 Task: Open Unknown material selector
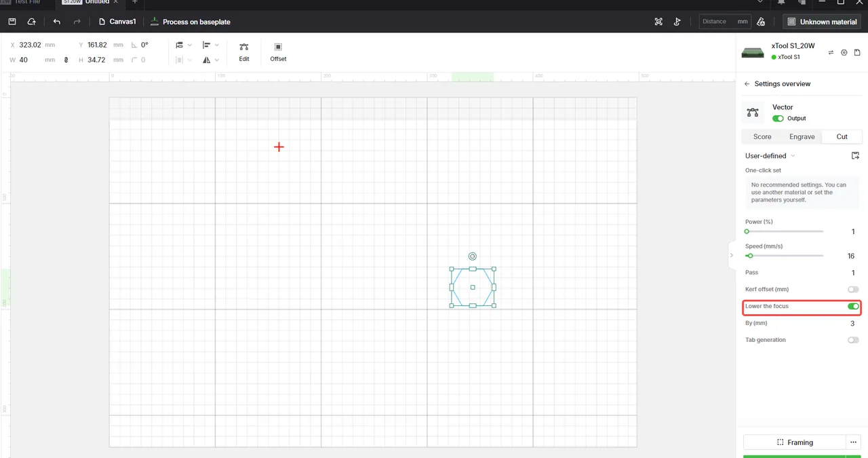coord(822,22)
